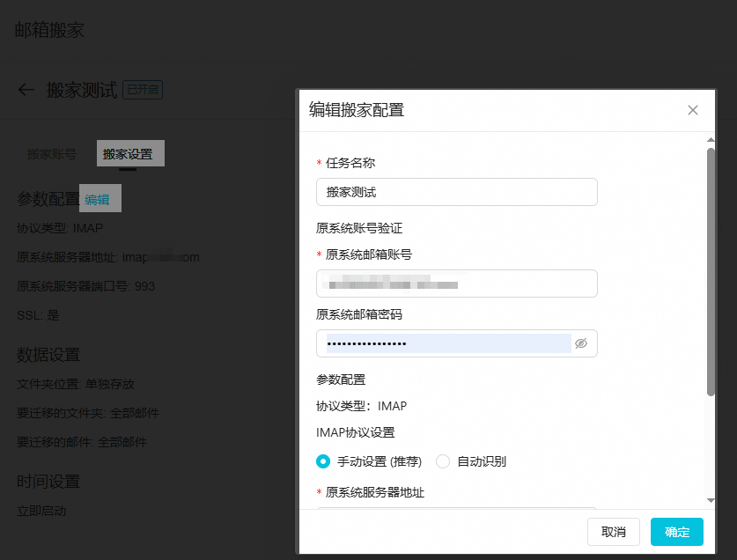Close the 编辑搬家配置 dialog with the X
Image resolution: width=737 pixels, height=560 pixels.
pos(692,110)
